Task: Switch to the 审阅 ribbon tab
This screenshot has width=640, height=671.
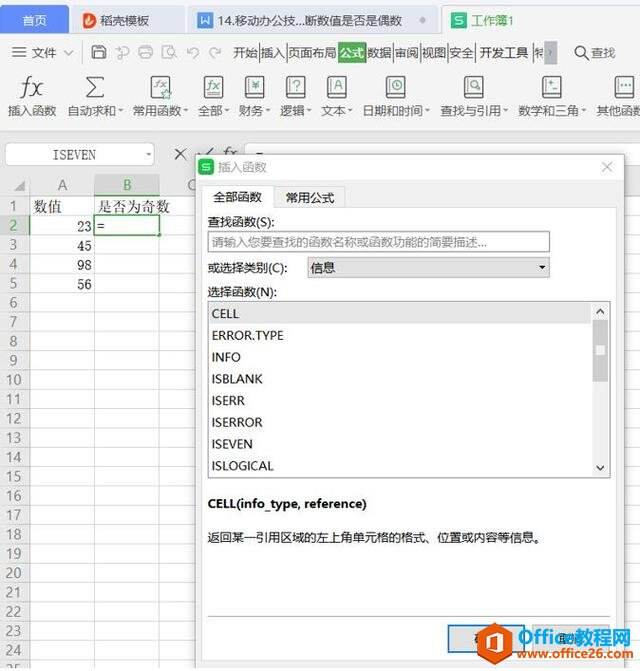Action: point(406,53)
